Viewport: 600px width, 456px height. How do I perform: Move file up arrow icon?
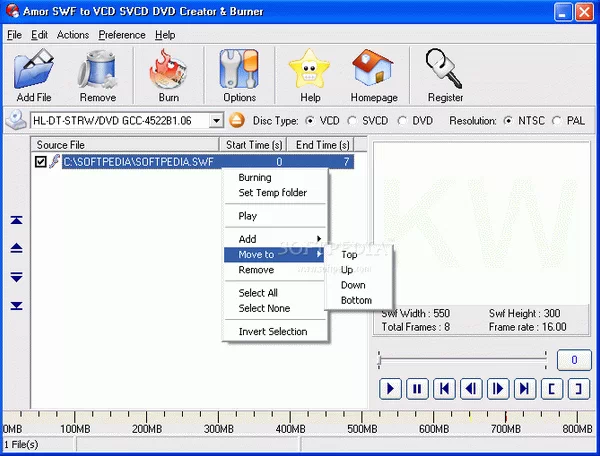16,248
